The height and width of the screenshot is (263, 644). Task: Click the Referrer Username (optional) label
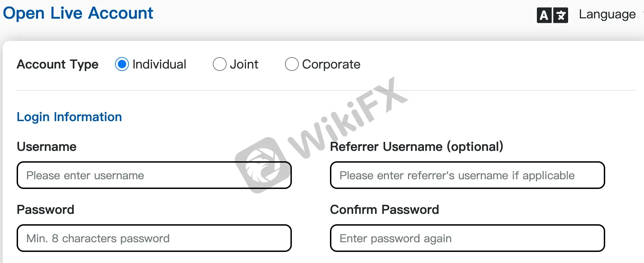417,147
